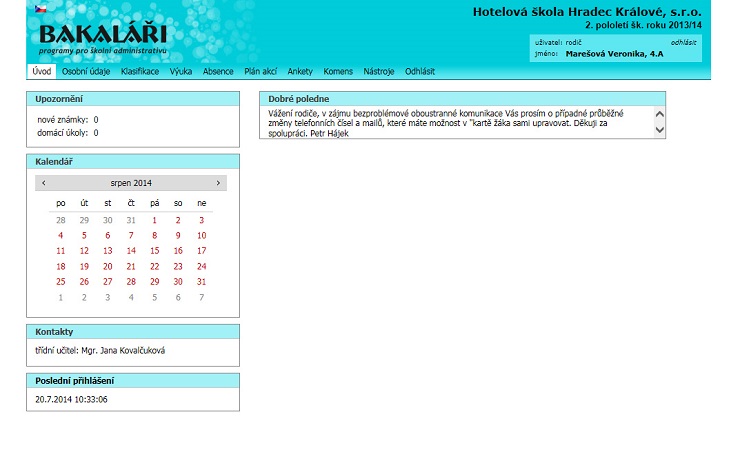The height and width of the screenshot is (472, 740).
Task: Click the Czech flag language icon
Action: [x=41, y=8]
